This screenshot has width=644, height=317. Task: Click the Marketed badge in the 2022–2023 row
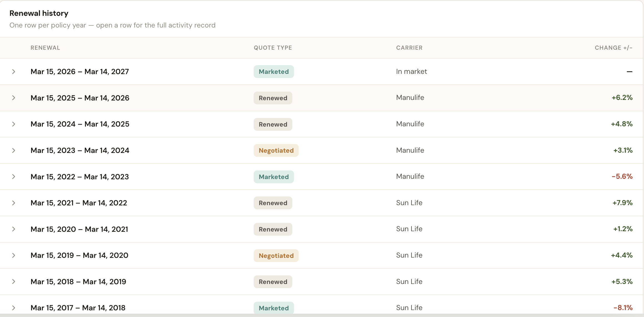(x=274, y=177)
